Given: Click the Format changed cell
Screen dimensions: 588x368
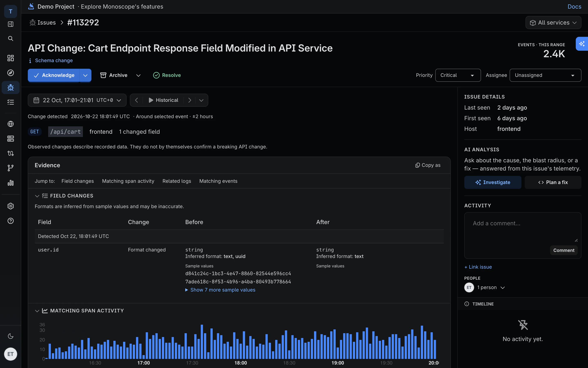Looking at the screenshot, I should click(147, 250).
